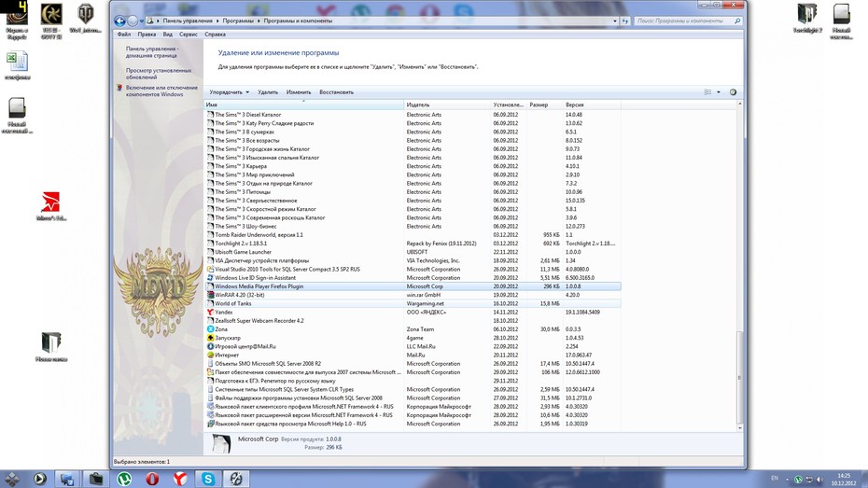Sort by the 'Версия' column header
Screen dimensions: 868x488
592,105
